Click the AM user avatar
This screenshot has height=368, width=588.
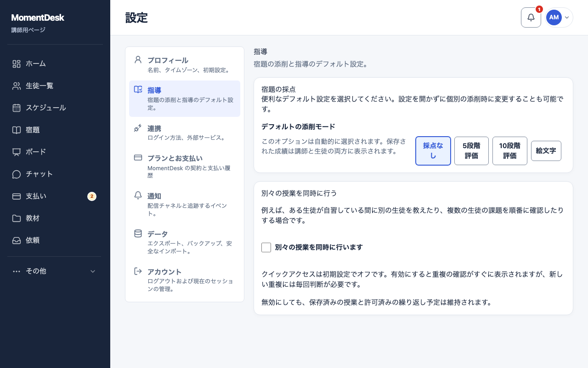pos(554,17)
